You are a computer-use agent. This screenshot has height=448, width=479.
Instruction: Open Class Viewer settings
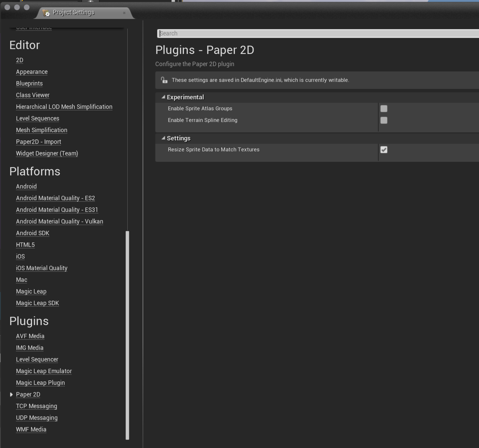[x=33, y=95]
